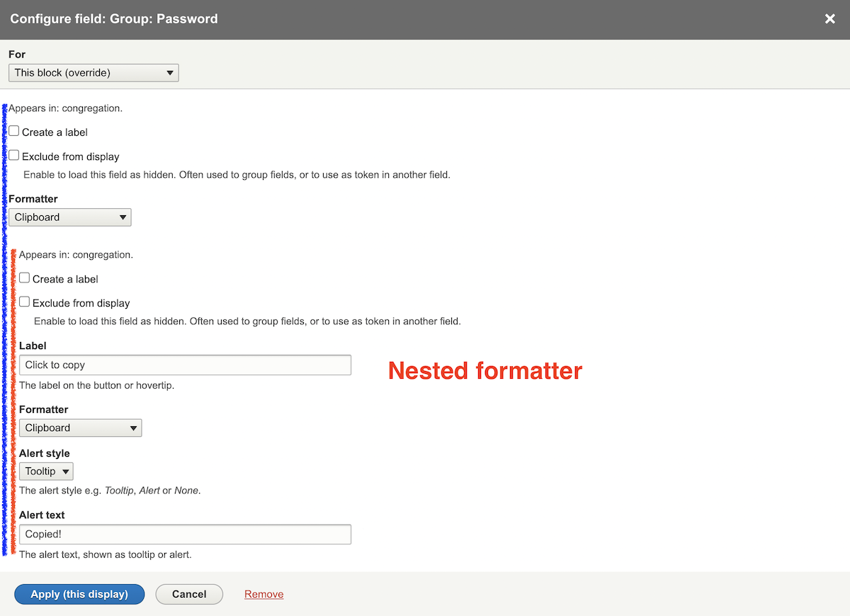850x616 pixels.
Task: Click 'The alert text, shown as tooltip' description
Action: (x=106, y=554)
